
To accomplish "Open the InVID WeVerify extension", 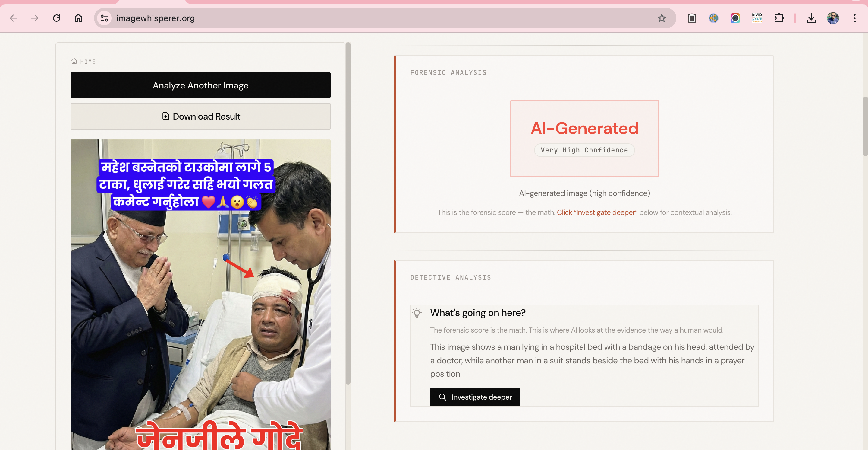I will (x=757, y=18).
